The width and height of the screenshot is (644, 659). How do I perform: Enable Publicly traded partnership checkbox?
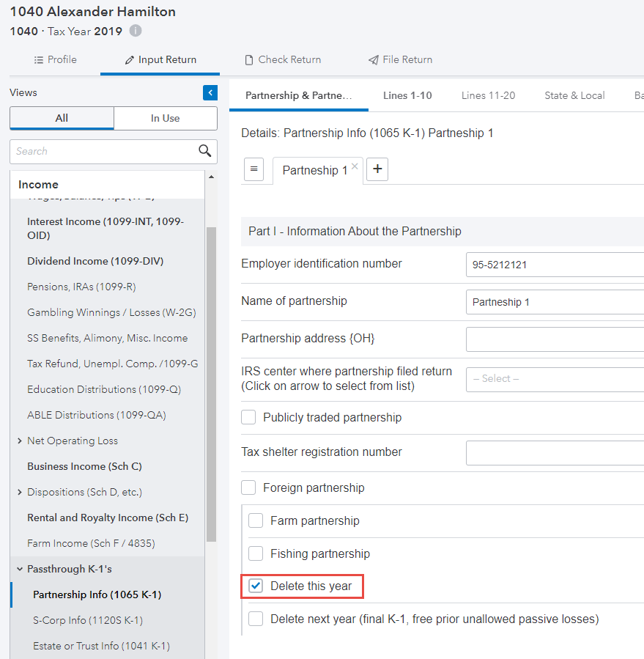249,417
